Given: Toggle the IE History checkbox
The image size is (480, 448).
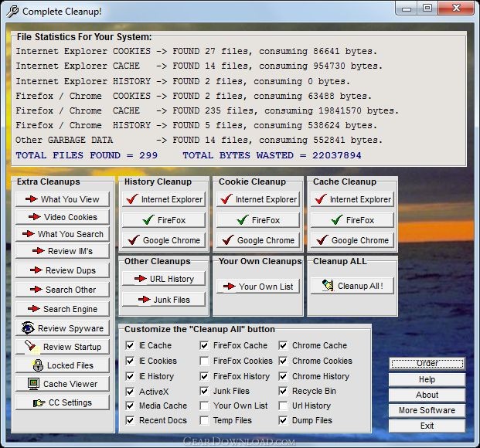Looking at the screenshot, I should coord(130,376).
